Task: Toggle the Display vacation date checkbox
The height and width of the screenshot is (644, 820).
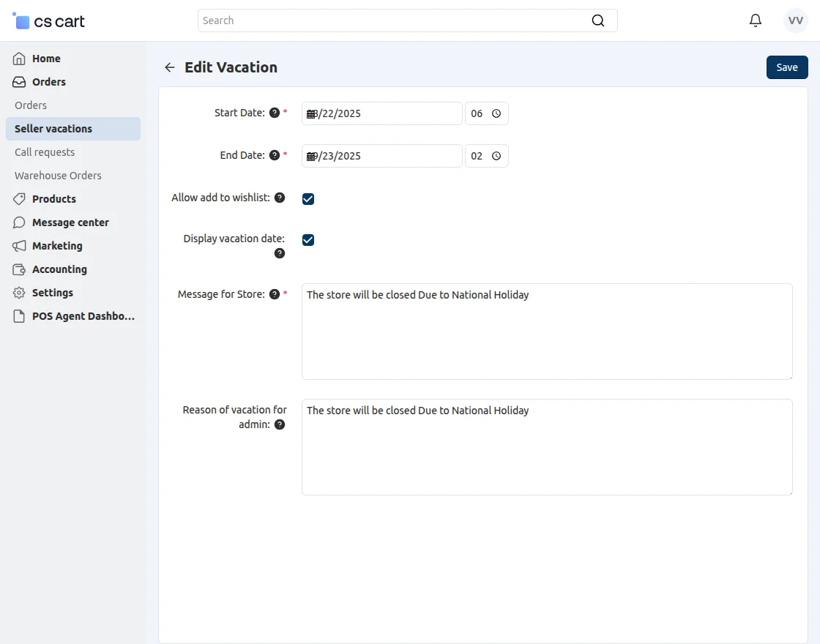Action: coord(308,240)
